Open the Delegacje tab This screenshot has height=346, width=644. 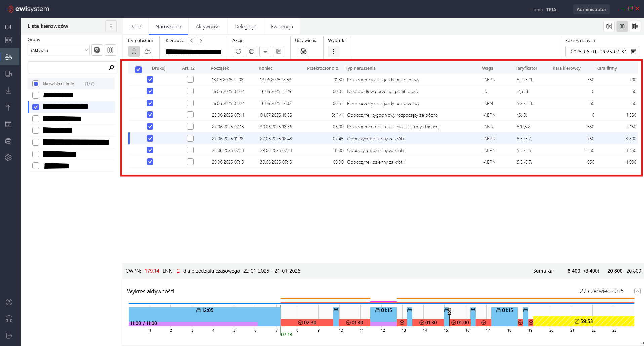point(245,26)
